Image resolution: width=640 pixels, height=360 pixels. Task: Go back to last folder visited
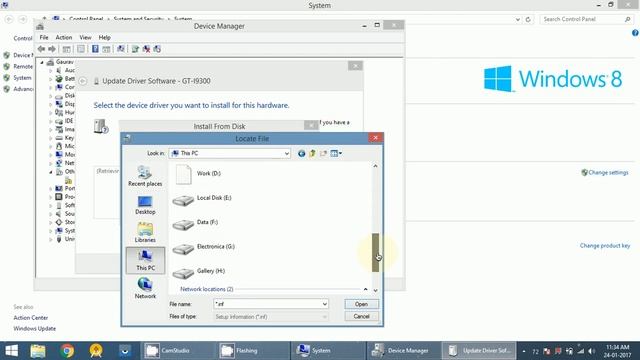(x=301, y=153)
